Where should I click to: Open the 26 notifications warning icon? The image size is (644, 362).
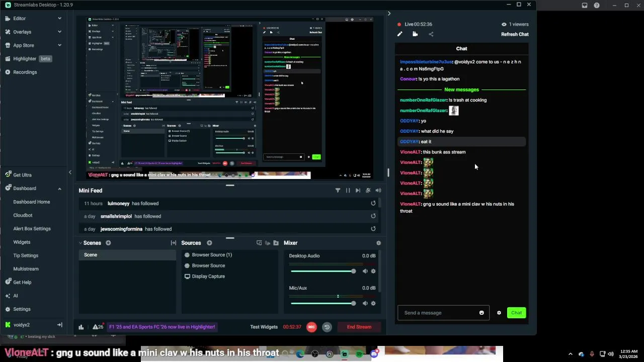tap(98, 327)
